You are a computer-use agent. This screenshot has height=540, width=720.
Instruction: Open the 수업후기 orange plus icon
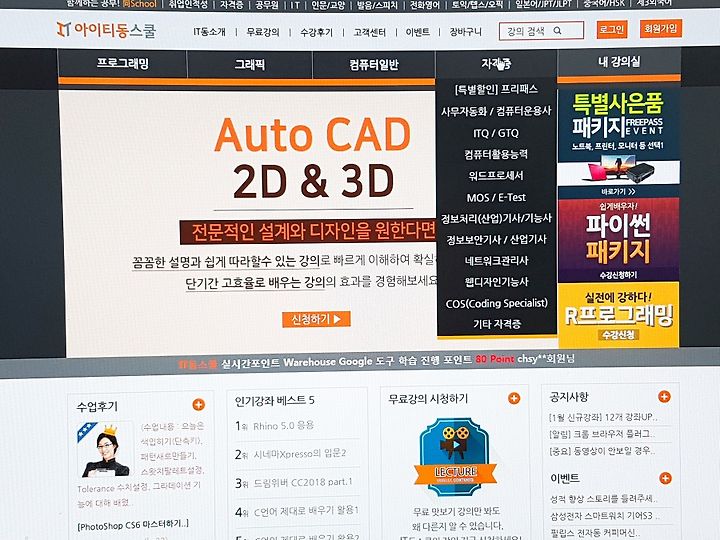198,405
